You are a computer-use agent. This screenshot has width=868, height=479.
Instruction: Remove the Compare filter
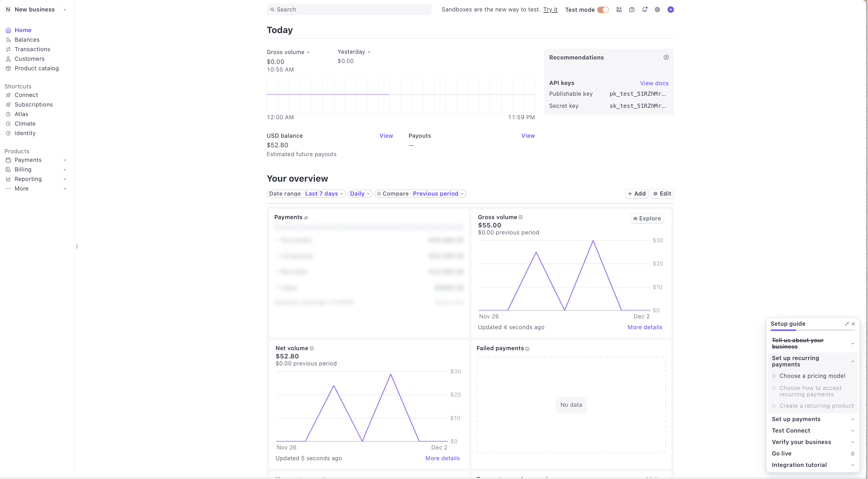click(x=379, y=194)
